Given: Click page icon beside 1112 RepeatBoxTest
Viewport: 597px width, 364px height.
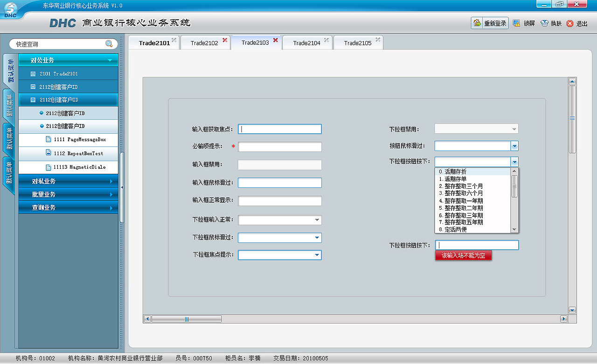Looking at the screenshot, I should [x=49, y=153].
